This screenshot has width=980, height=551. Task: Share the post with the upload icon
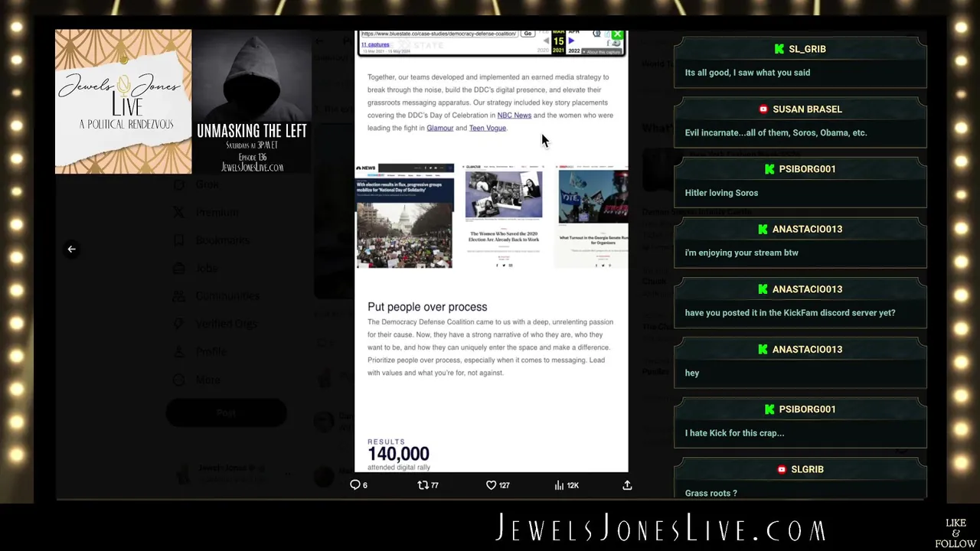[x=627, y=485]
